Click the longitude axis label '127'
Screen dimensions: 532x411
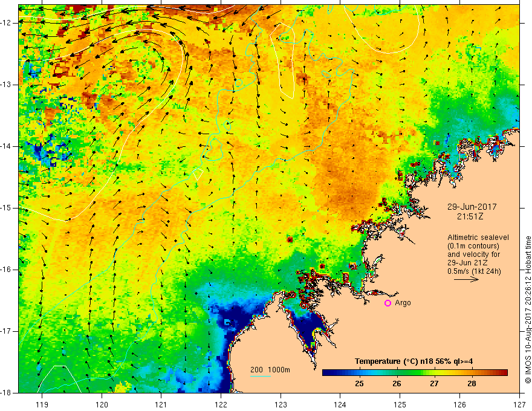519,404
